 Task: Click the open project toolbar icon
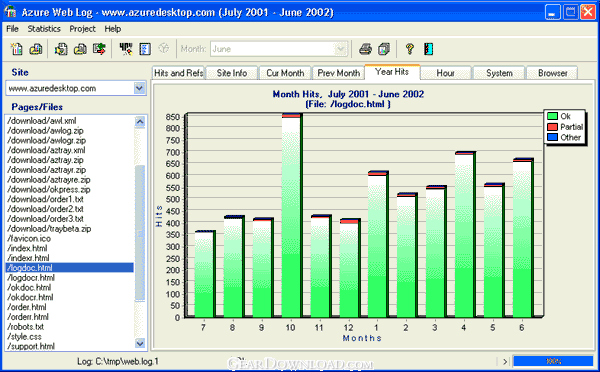36,49
